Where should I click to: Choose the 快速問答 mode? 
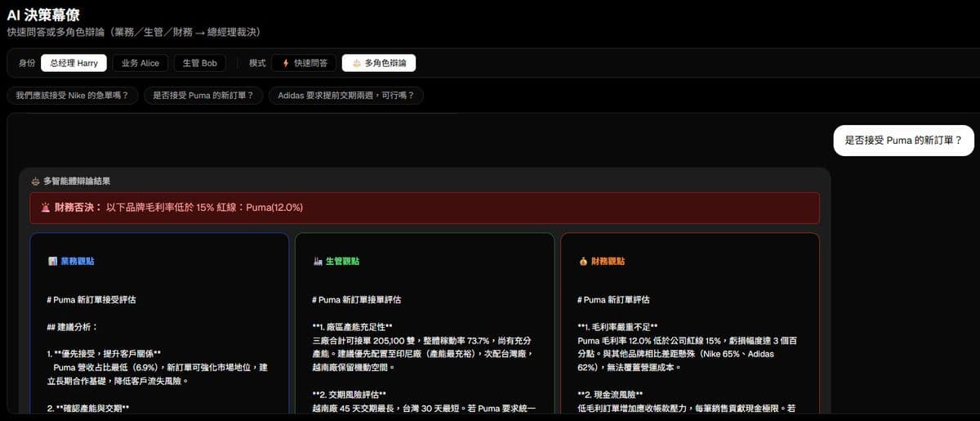pos(305,63)
